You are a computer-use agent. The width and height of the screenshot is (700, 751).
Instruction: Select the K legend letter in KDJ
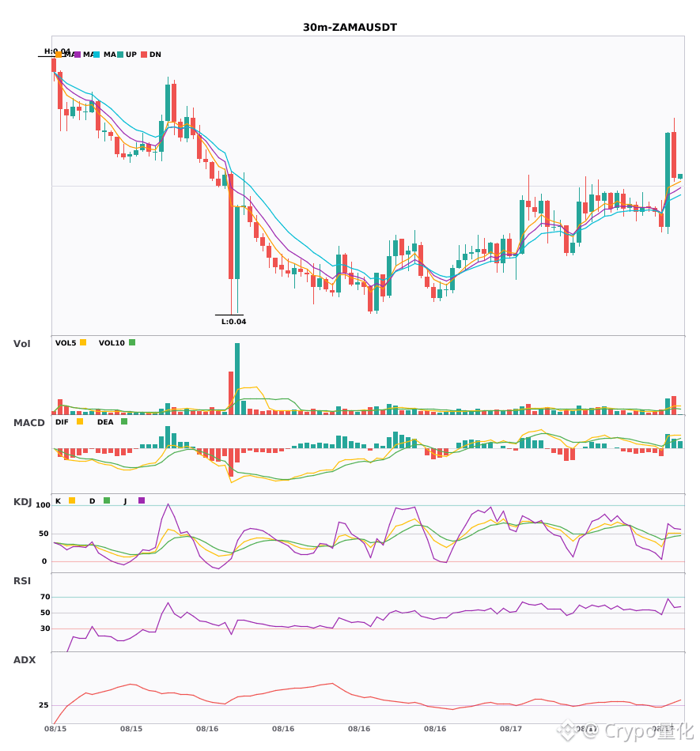click(x=58, y=501)
